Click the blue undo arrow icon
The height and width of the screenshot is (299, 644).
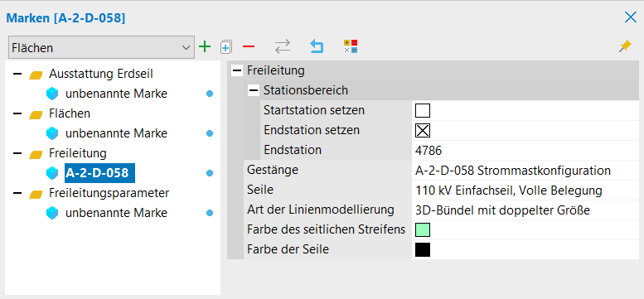point(317,46)
